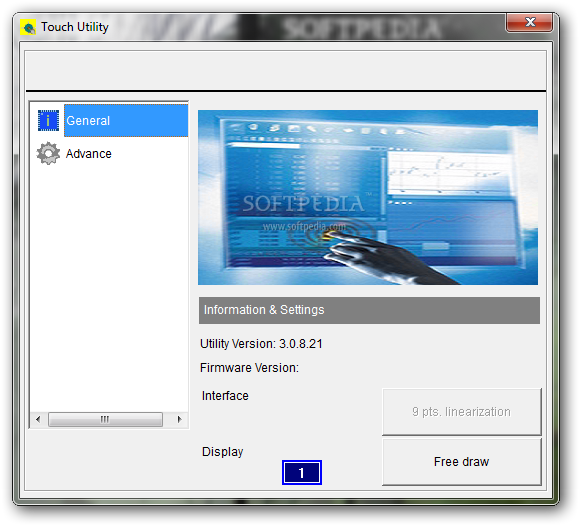
Task: Click the sidebar horizontal scrollbar thumb
Action: [x=105, y=419]
